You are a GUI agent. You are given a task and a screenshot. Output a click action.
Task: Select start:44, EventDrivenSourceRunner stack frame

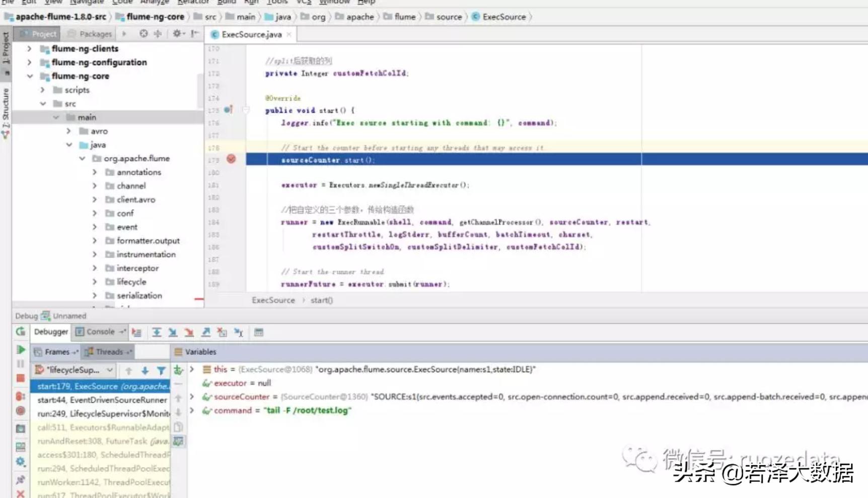pyautogui.click(x=102, y=400)
